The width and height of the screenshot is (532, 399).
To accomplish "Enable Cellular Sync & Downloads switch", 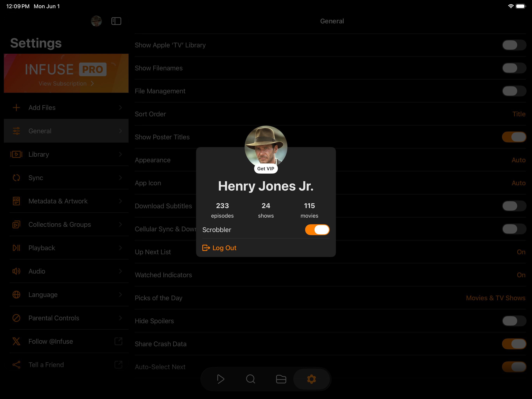I will tap(514, 229).
